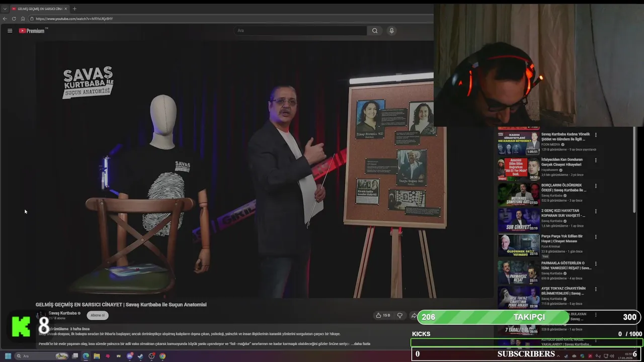Click the Windows taskbar 'Ara' search box
This screenshot has width=644, height=362.
pyautogui.click(x=42, y=356)
